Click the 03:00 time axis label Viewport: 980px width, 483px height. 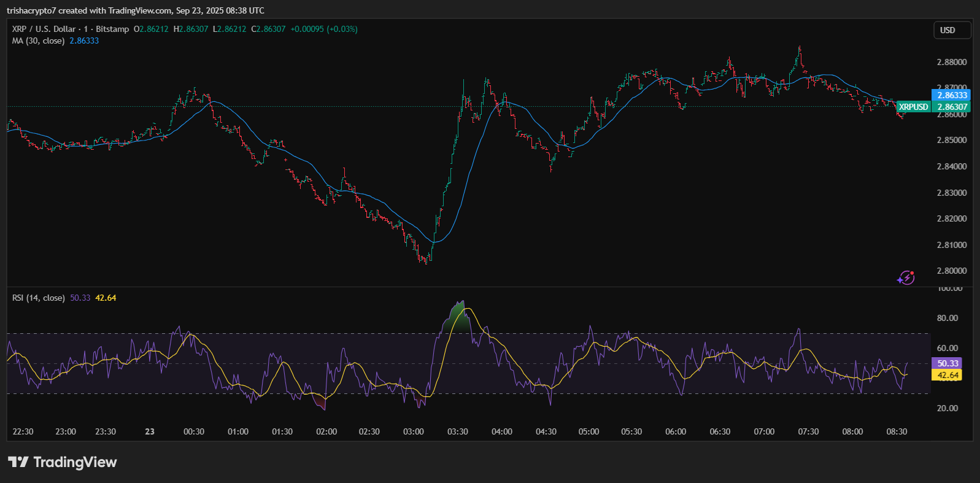coord(413,431)
